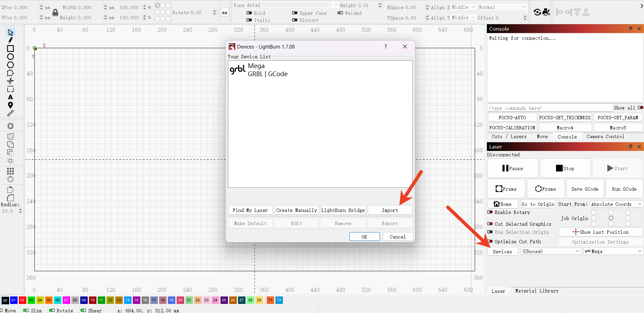This screenshot has height=313, width=644.
Task: Select the Position Laser pin tool
Action: [x=10, y=105]
